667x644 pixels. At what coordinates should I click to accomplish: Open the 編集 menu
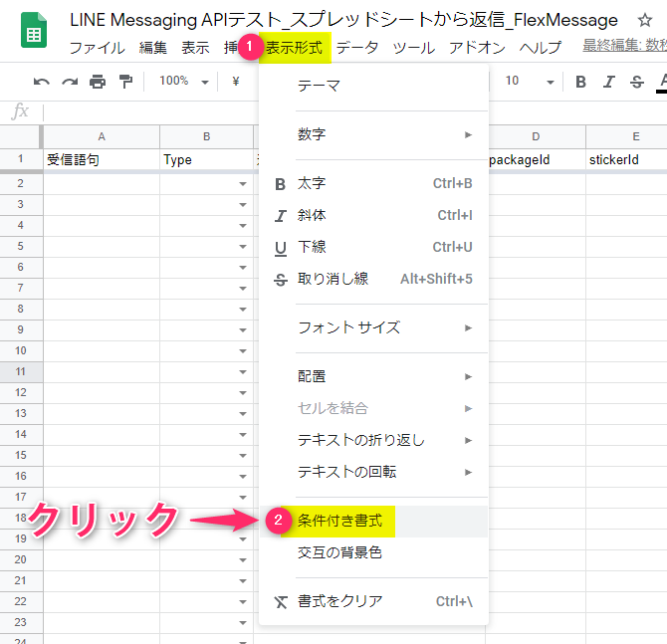point(152,48)
